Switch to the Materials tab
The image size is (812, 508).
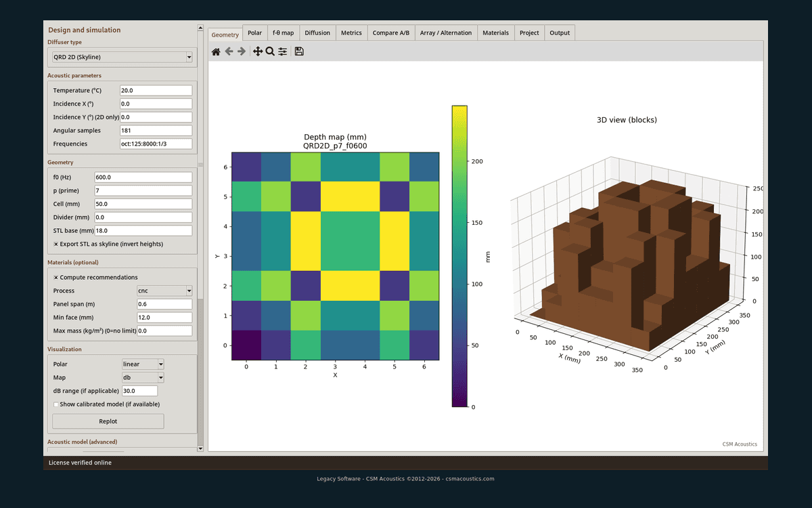[496, 33]
